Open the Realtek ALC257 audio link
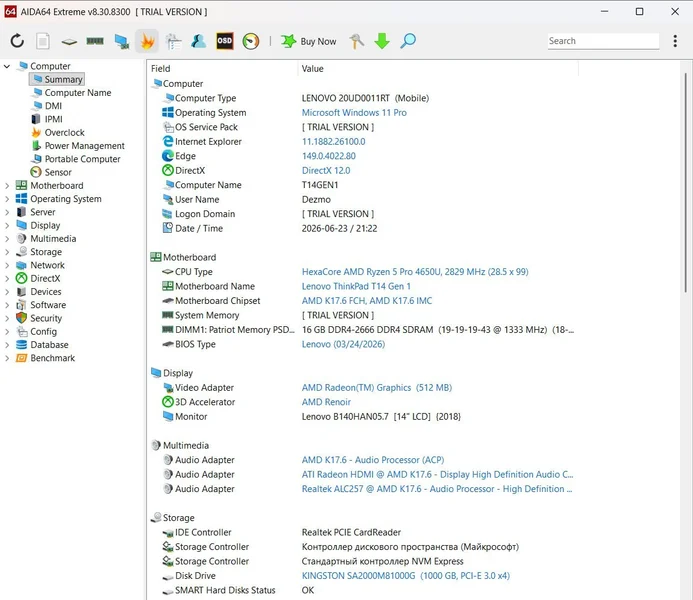 pos(437,489)
